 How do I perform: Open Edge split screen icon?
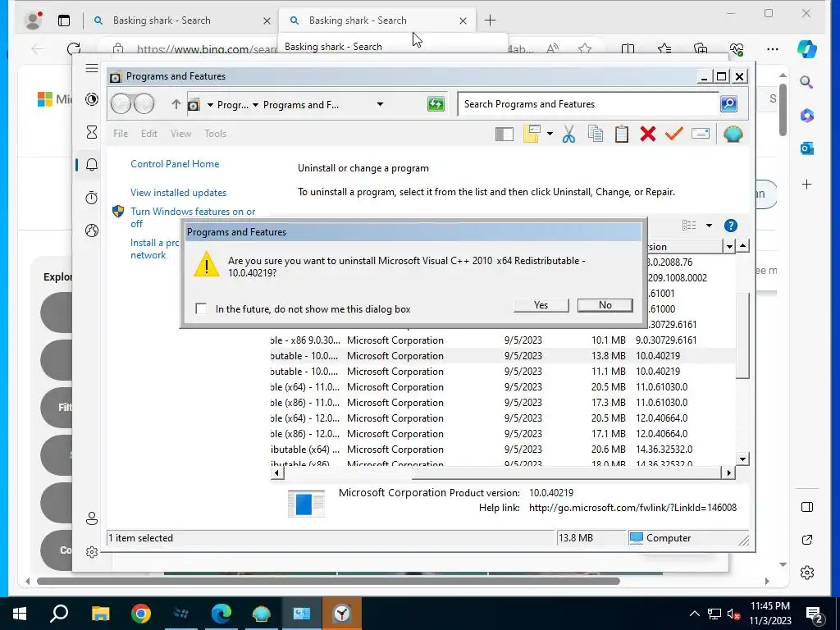(628, 49)
